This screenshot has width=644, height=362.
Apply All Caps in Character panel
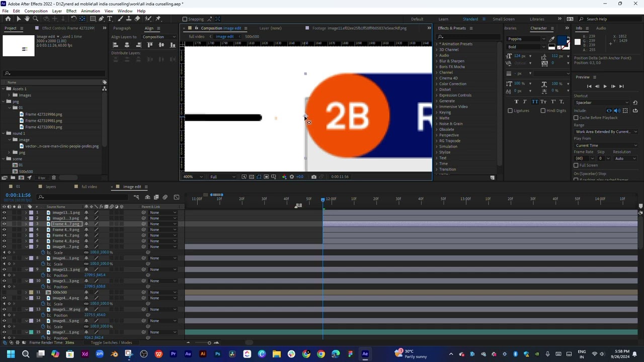[535, 102]
